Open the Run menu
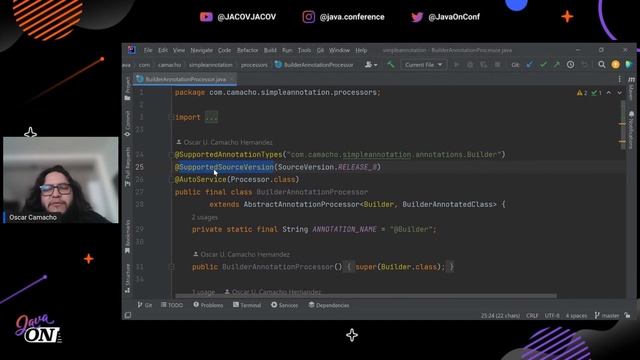Image resolution: width=640 pixels, height=360 pixels. pos(287,50)
